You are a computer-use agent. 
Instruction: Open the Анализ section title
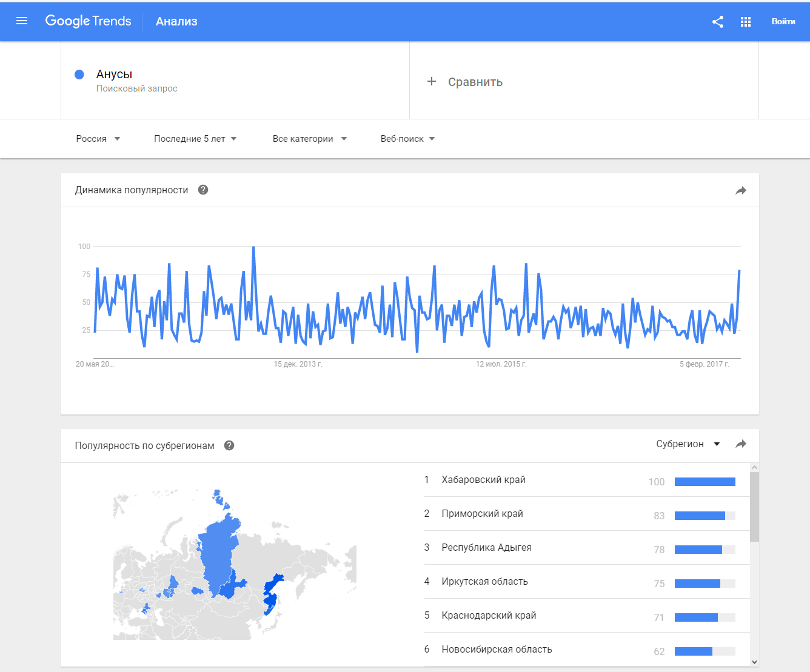pos(176,22)
